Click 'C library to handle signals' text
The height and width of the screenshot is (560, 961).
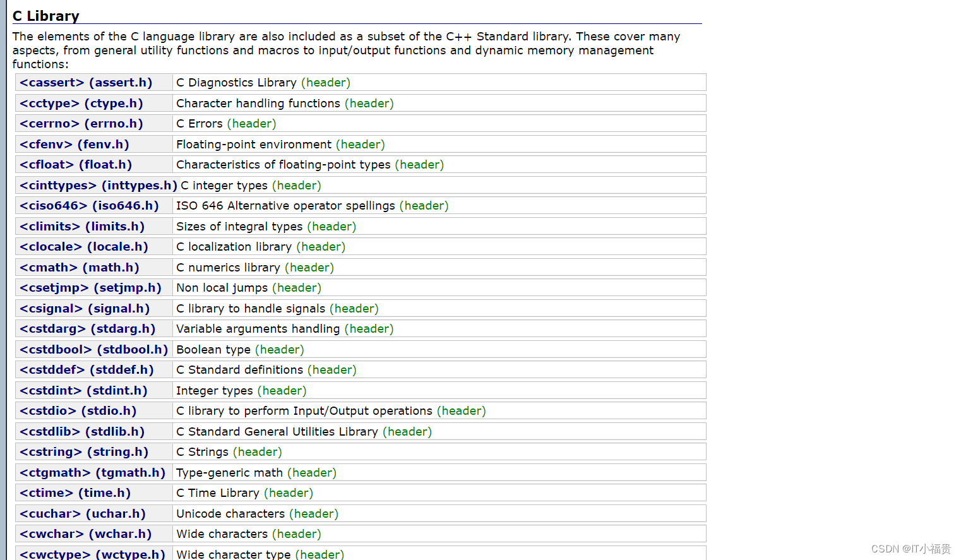[x=251, y=308]
